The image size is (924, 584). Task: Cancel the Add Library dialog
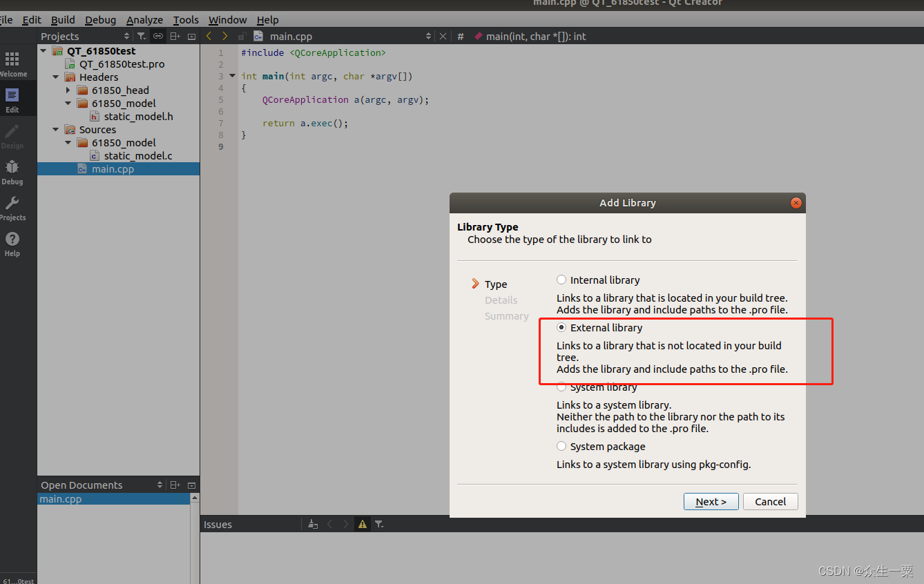click(x=771, y=501)
